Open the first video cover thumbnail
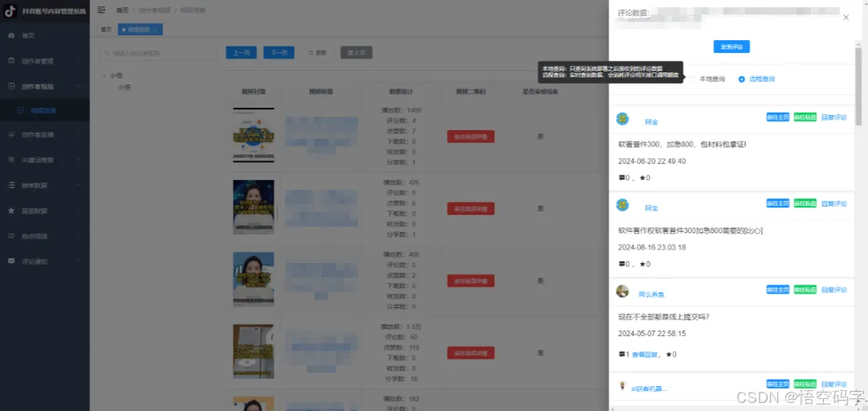Screen dimensions: 868x411 [x=253, y=135]
